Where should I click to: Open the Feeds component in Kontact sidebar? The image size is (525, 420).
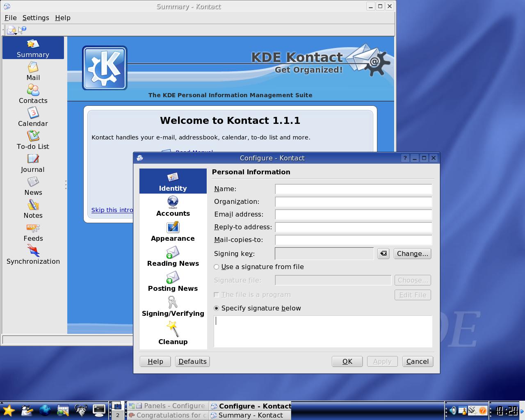pos(33,232)
